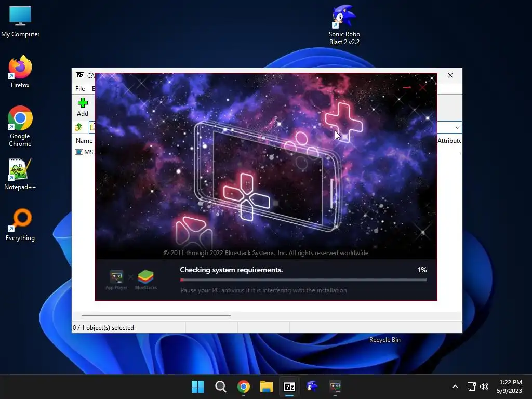The image size is (532, 399).
Task: Open taskbar Search
Action: pos(220,387)
